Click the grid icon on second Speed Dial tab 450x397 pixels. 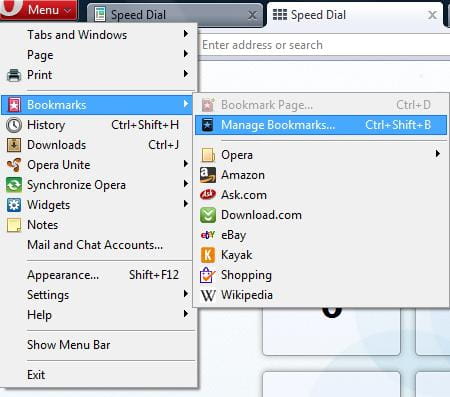click(x=280, y=15)
